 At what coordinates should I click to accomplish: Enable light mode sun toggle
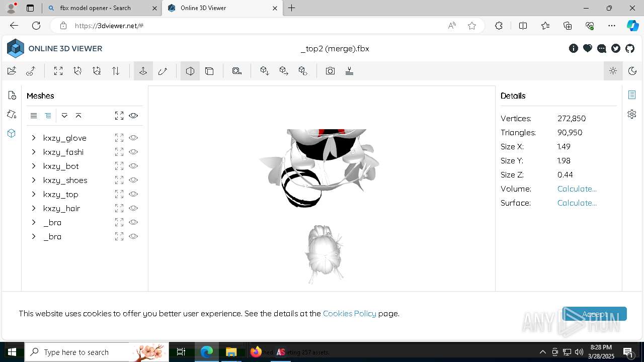[x=613, y=71]
